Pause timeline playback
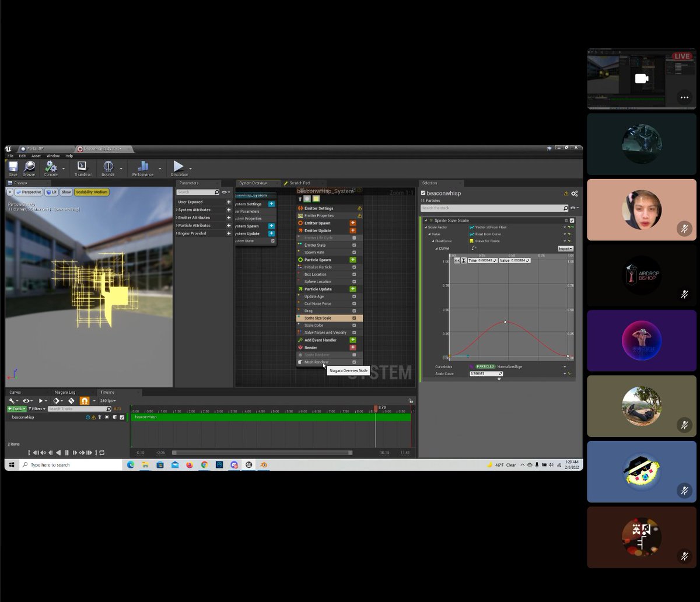This screenshot has width=700, height=602. [x=66, y=453]
